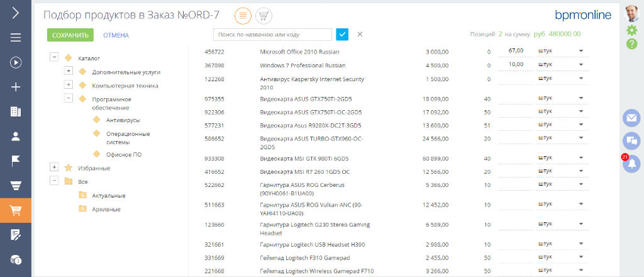Screen dimensions: 644x277
Task: Open the hamburger main menu
Action: tap(16, 37)
